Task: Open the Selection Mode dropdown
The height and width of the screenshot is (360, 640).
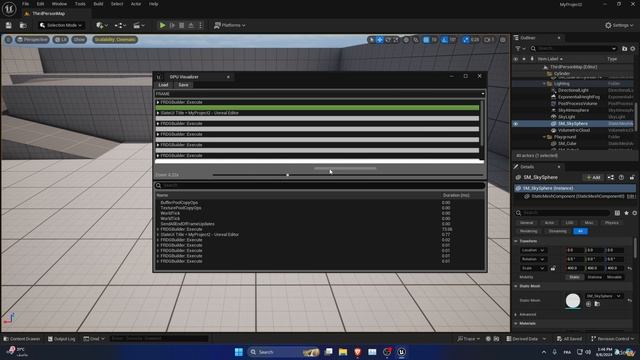Action: coord(61,25)
